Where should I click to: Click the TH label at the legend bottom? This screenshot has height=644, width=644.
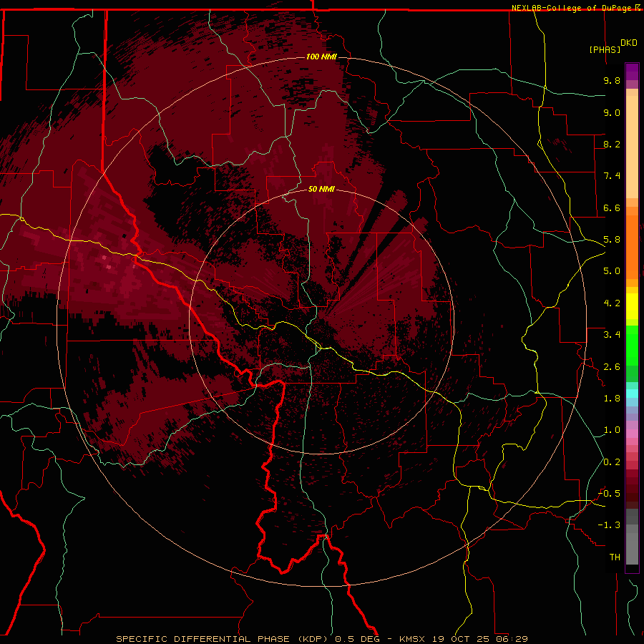click(x=615, y=557)
